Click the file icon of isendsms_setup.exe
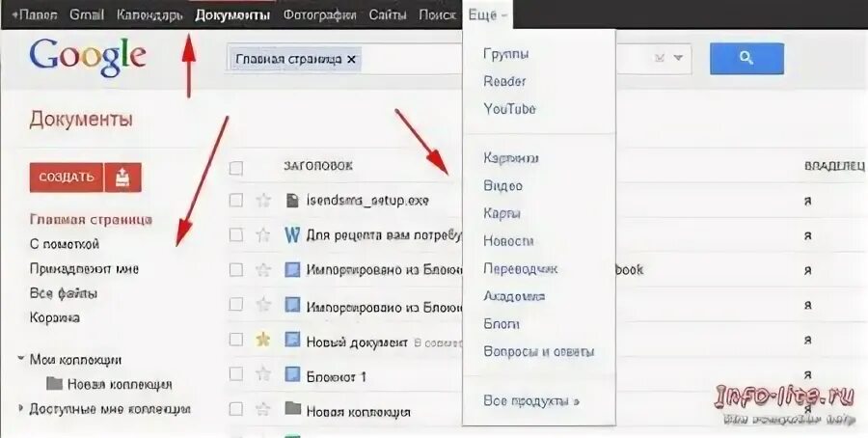This screenshot has height=438, width=868. (291, 200)
